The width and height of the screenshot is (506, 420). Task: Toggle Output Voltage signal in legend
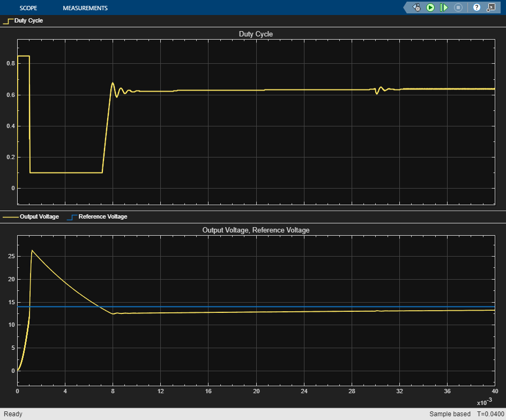39,217
